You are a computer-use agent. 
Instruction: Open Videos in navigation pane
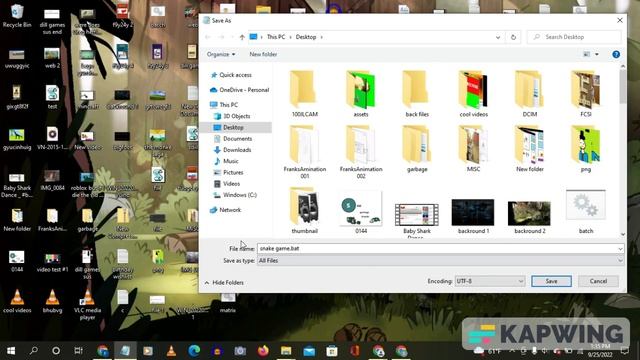coord(231,184)
